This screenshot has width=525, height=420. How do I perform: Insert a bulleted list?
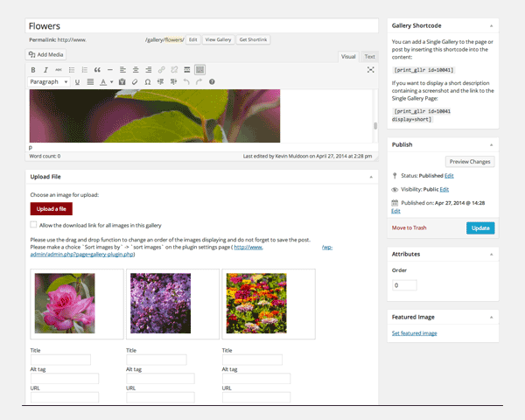72,70
